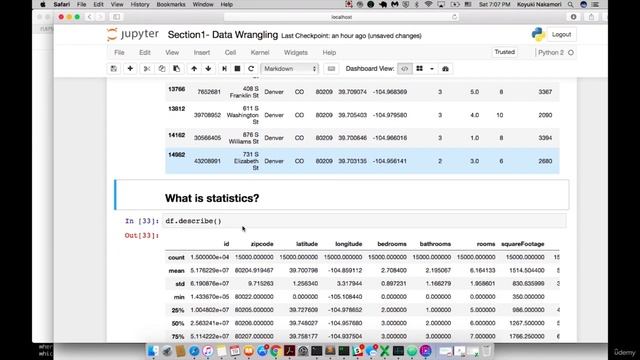
Task: Click the squareFootage column header
Action: 522,244
